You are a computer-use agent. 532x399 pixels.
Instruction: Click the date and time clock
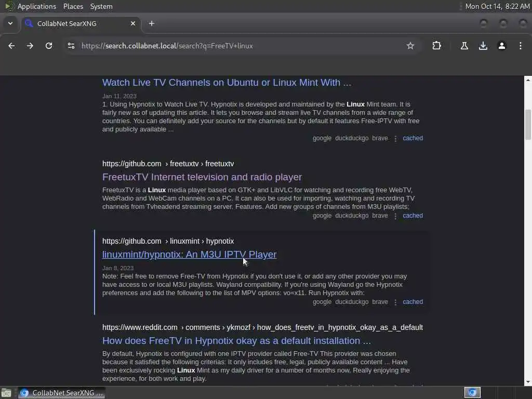(x=497, y=6)
